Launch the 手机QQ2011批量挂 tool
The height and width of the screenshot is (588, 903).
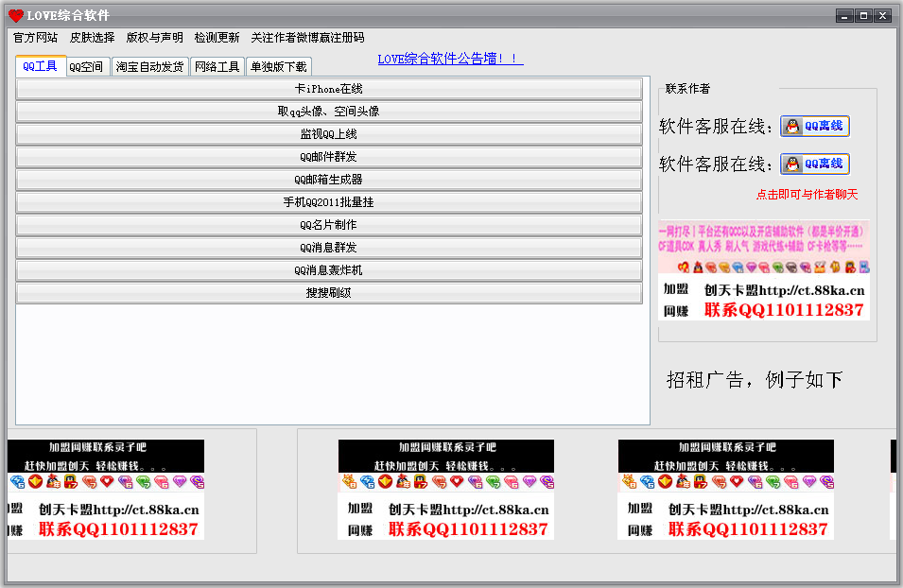click(x=329, y=202)
